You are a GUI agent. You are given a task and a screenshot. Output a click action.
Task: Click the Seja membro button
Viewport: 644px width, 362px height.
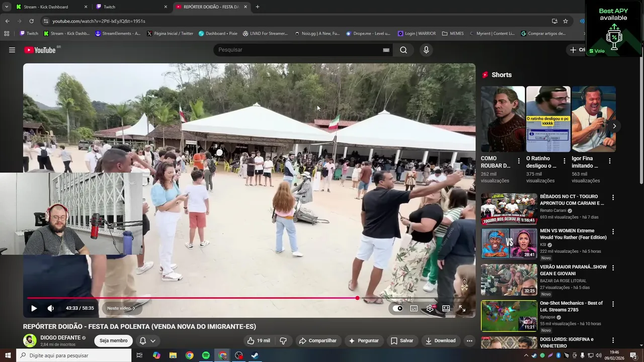113,340
